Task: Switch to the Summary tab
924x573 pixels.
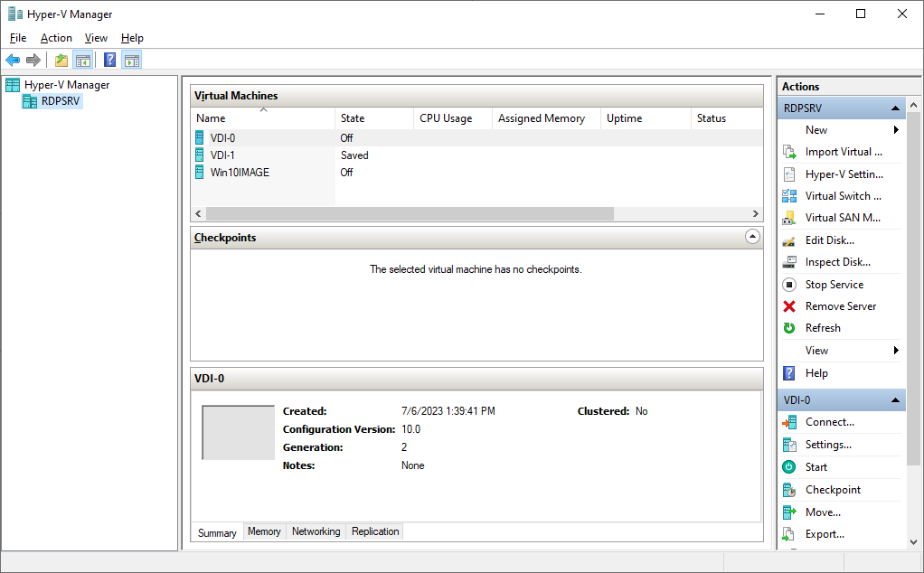Action: tap(217, 532)
